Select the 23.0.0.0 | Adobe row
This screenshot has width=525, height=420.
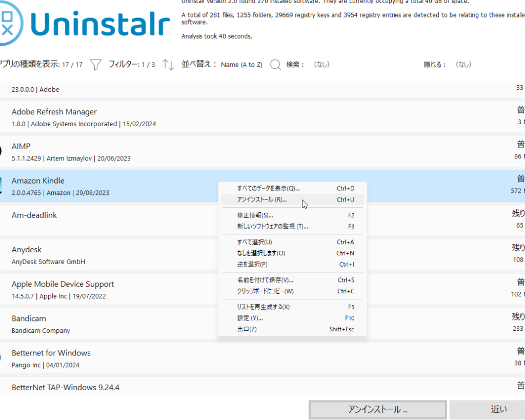(262, 90)
